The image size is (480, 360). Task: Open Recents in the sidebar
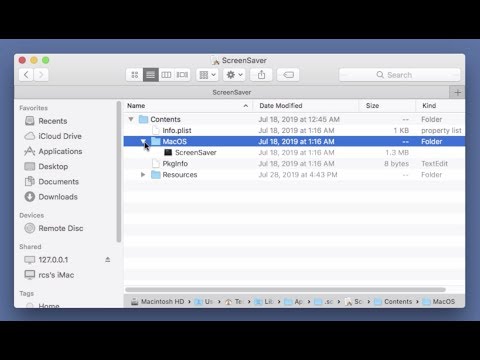pos(53,121)
